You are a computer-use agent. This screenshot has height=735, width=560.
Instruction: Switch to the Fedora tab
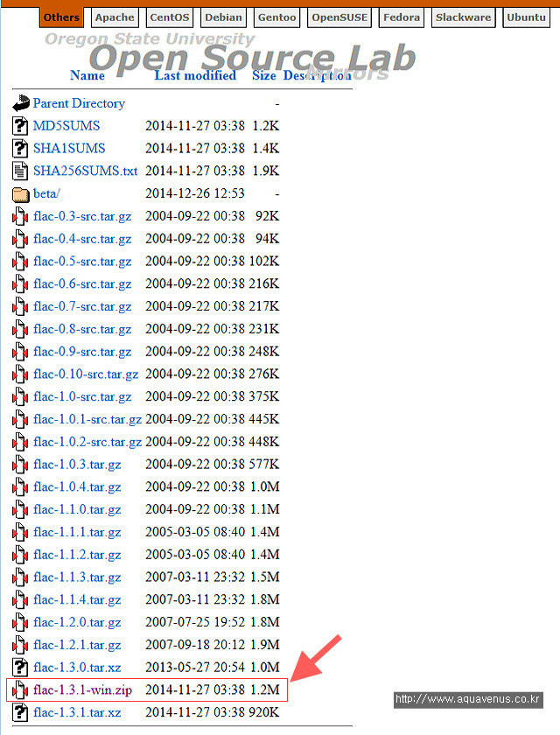tap(402, 17)
